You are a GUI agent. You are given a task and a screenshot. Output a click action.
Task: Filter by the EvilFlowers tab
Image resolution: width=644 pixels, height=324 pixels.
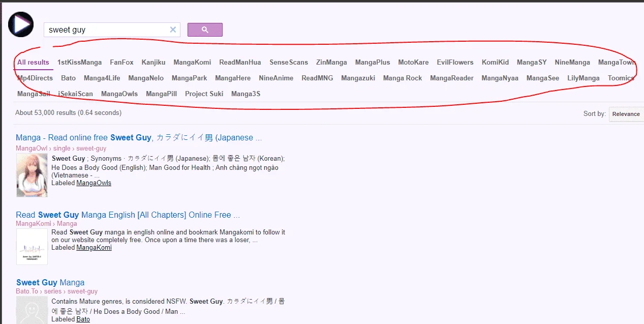click(455, 62)
